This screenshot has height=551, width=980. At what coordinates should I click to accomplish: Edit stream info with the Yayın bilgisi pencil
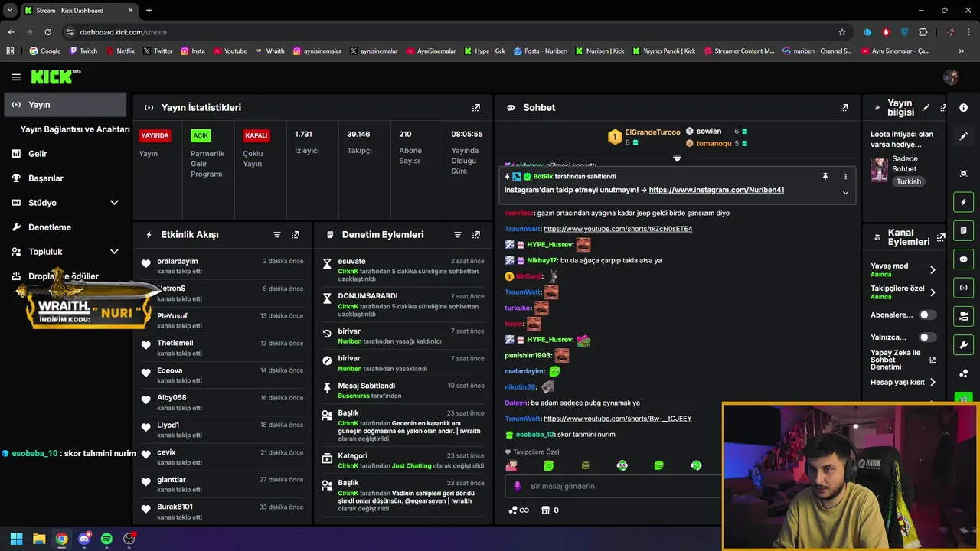tap(926, 108)
